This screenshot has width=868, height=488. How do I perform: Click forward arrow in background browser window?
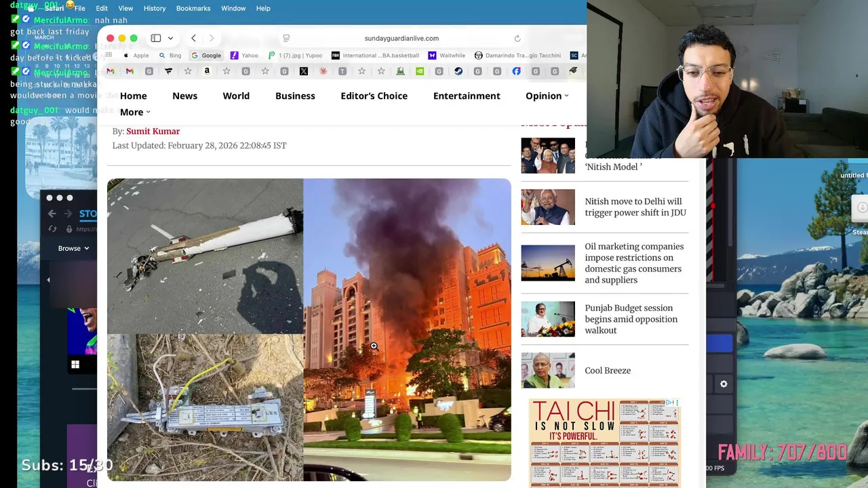click(x=68, y=213)
